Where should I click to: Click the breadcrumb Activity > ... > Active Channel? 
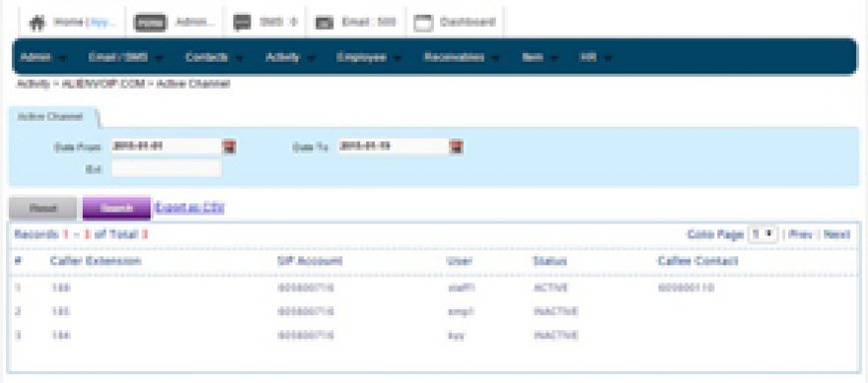pyautogui.click(x=124, y=84)
